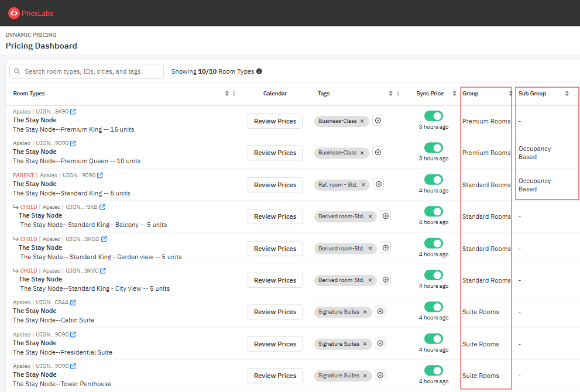Image resolution: width=580 pixels, height=392 pixels.
Task: Open external link for Premium King listing
Action: pos(73,112)
